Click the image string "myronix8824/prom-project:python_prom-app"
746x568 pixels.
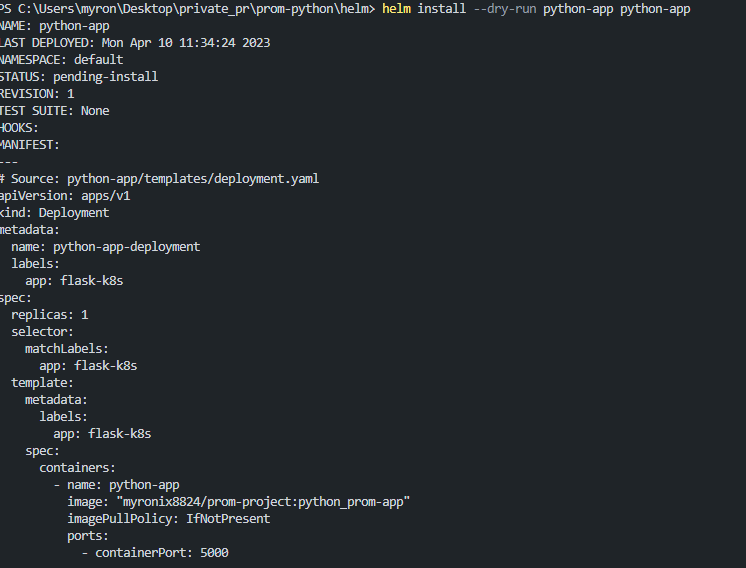(264, 501)
